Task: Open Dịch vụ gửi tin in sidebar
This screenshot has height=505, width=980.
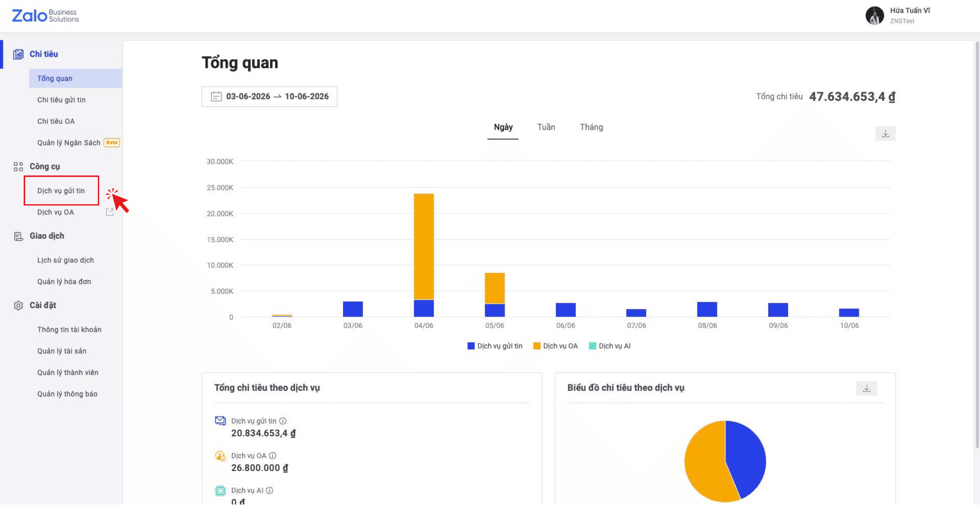Action: [x=61, y=191]
